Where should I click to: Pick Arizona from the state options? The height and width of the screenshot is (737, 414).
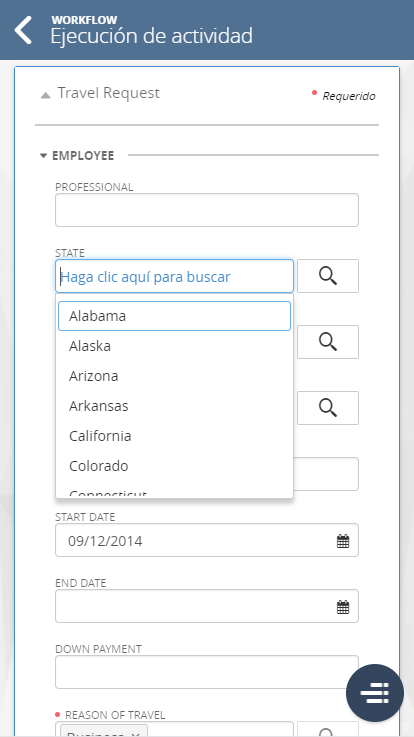174,376
